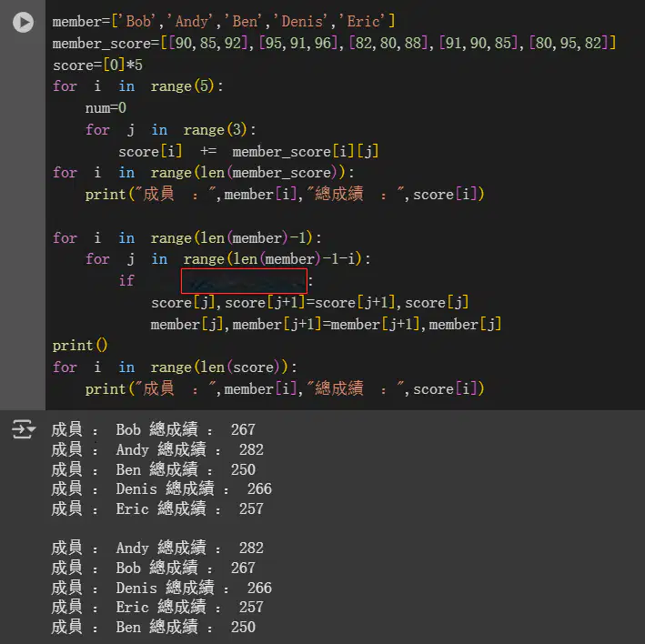Click sorted output row "Denis 總成績 : 266"

tap(161, 589)
